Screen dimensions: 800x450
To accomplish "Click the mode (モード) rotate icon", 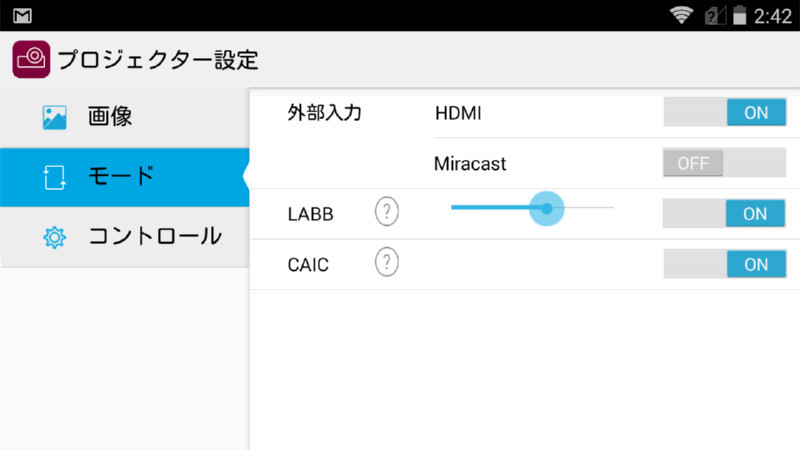I will pyautogui.click(x=54, y=178).
